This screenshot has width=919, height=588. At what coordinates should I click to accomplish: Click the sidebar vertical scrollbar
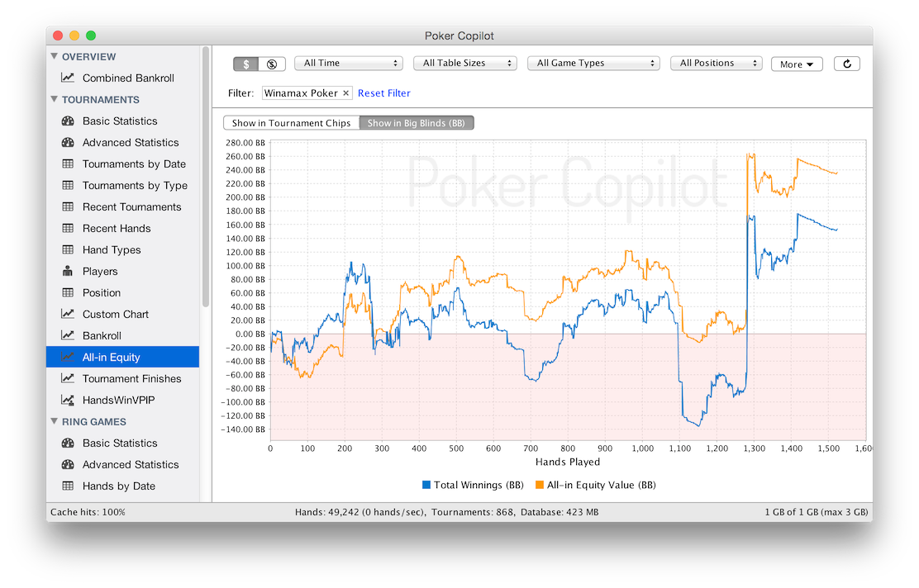click(206, 176)
